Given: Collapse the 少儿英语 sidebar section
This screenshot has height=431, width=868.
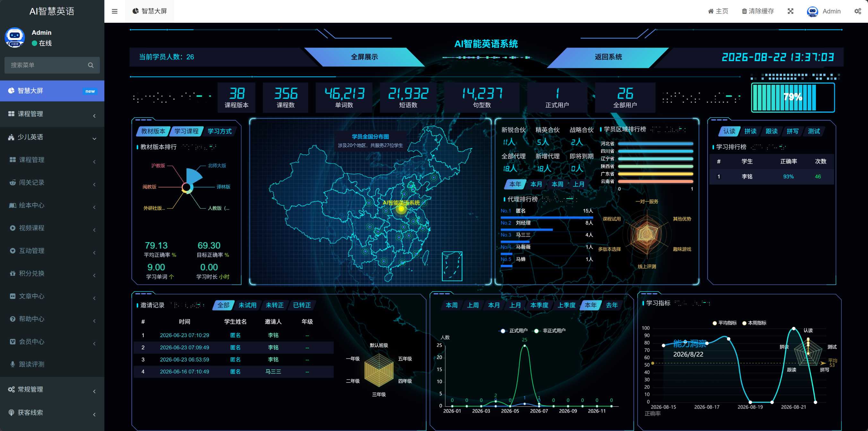Looking at the screenshot, I should [x=52, y=137].
